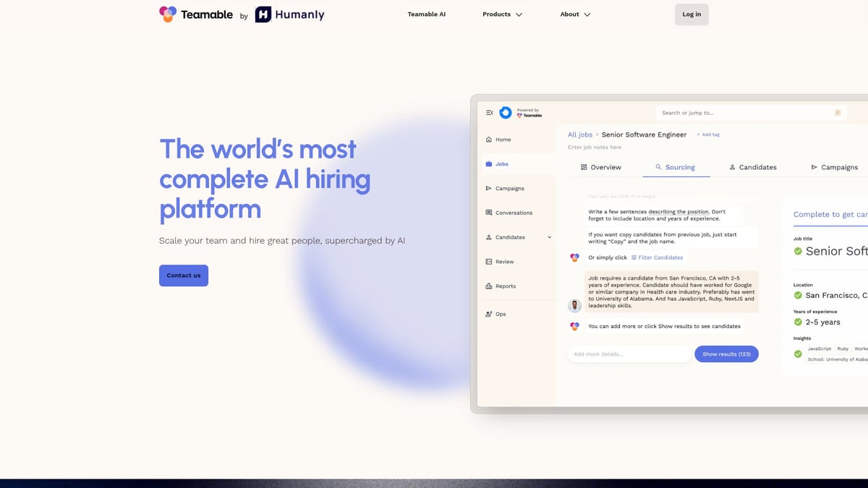Open the Campaigns sidebar icon
This screenshot has width=868, height=488.
[510, 188]
